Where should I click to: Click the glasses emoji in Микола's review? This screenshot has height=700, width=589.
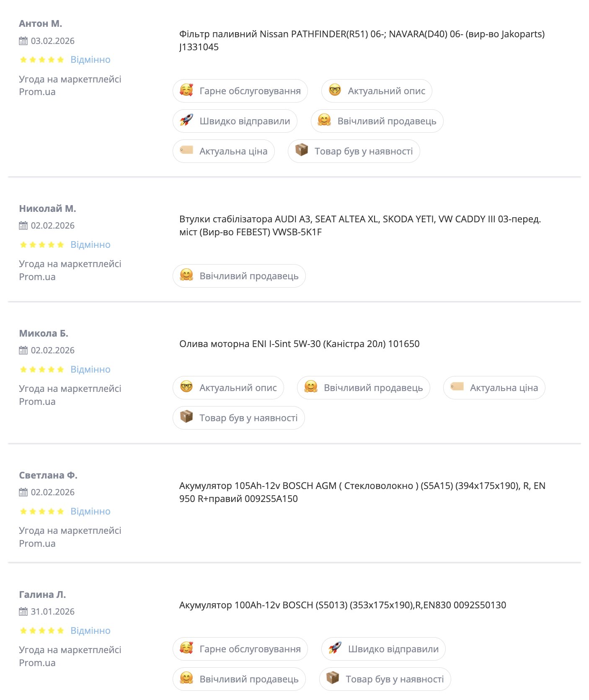pos(186,387)
